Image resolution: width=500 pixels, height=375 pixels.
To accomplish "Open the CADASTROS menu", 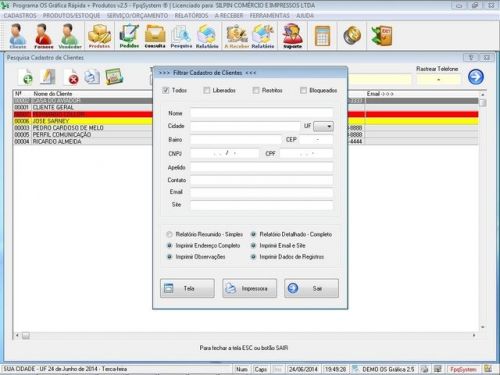I will click(20, 16).
